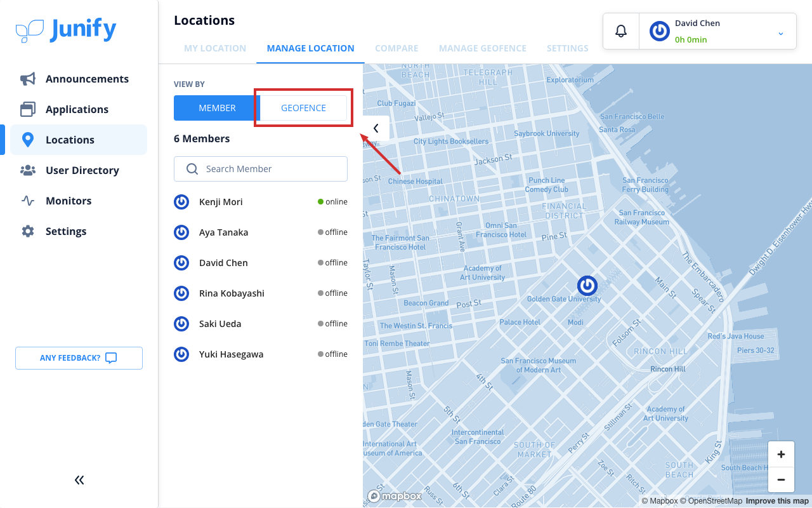Select David Chen in member list
The width and height of the screenshot is (812, 508).
pos(261,263)
